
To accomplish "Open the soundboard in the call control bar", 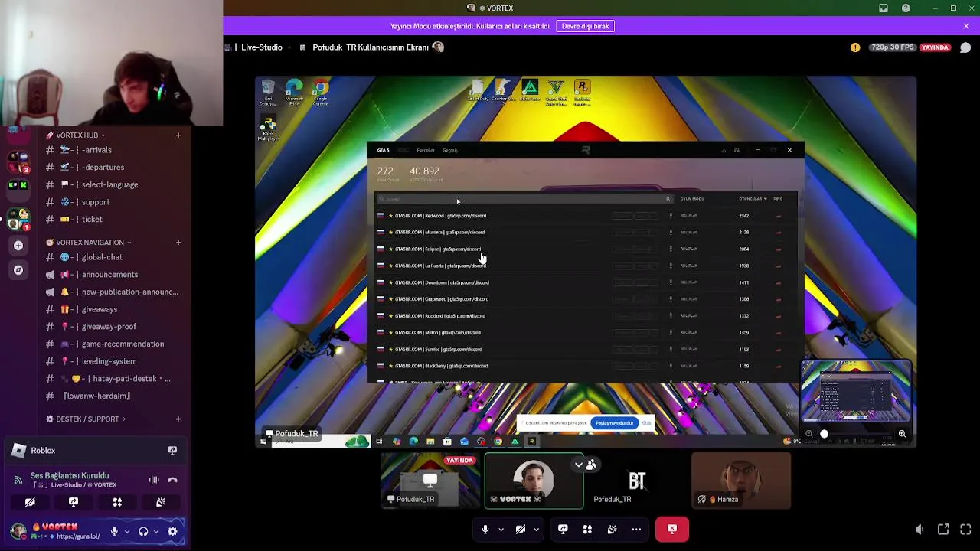I will pos(612,529).
